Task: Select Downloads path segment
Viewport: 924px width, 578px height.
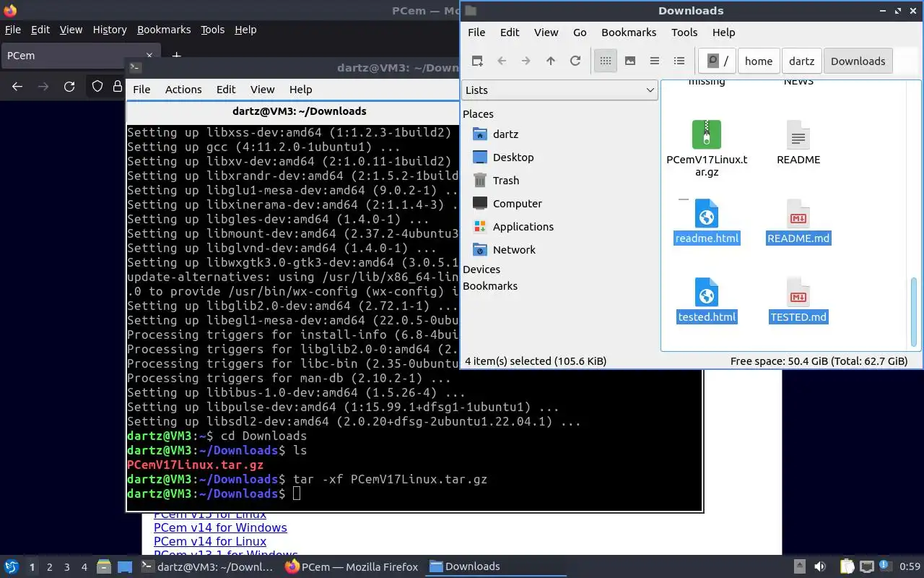Action: point(858,61)
